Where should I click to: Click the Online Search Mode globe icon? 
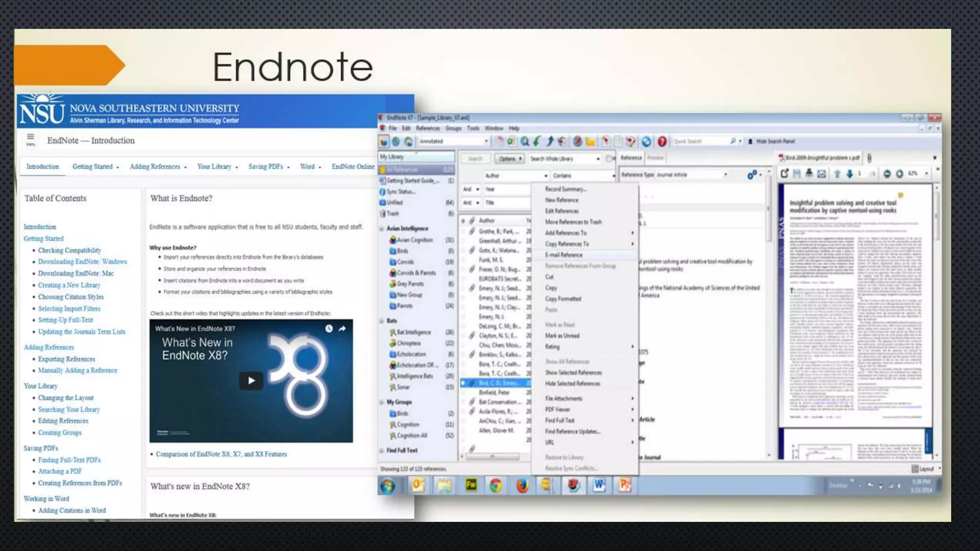[x=396, y=142]
